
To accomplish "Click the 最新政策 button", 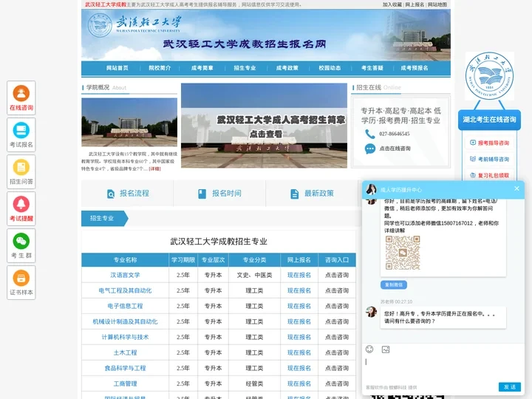I will click(x=312, y=194).
